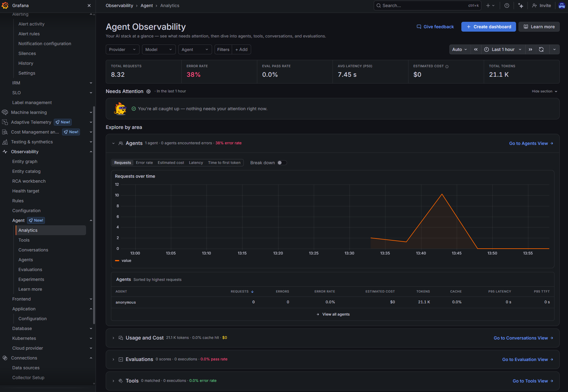Click the header Search field
Viewport: 568px width, 392px height.
[427, 6]
